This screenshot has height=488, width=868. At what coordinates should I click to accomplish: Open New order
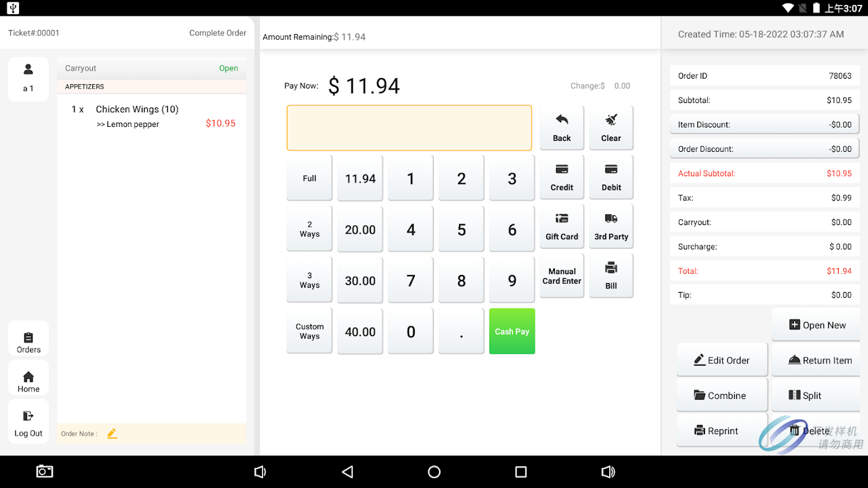[x=817, y=325]
